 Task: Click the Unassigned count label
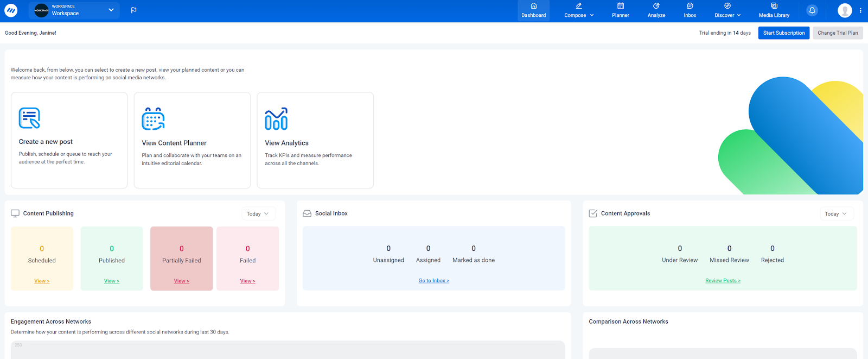tap(388, 260)
